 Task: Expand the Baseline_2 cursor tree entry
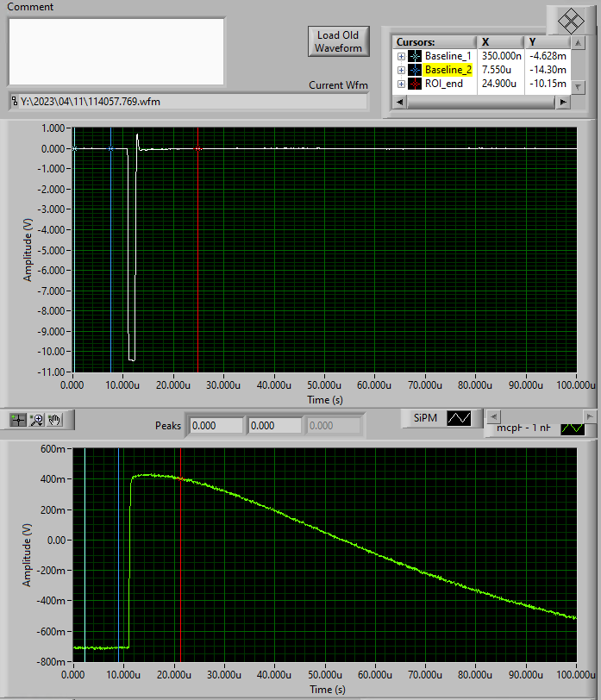[x=401, y=70]
